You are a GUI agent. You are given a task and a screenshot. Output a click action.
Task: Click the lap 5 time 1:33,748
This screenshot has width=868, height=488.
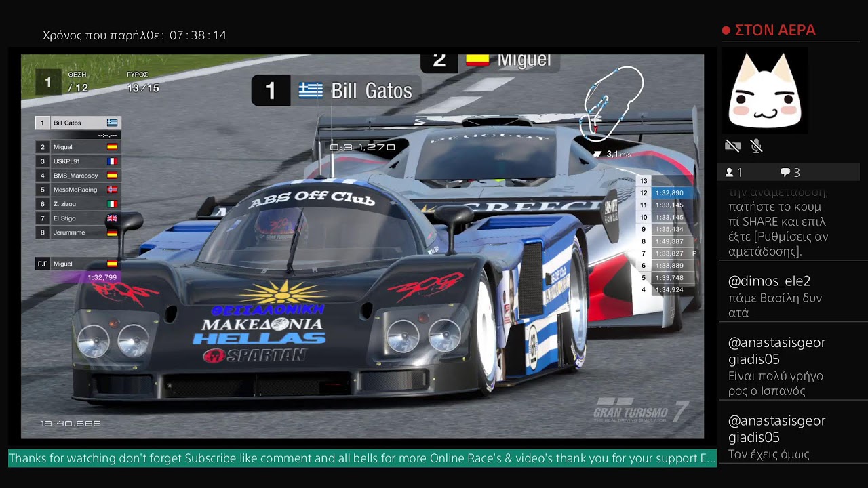669,278
